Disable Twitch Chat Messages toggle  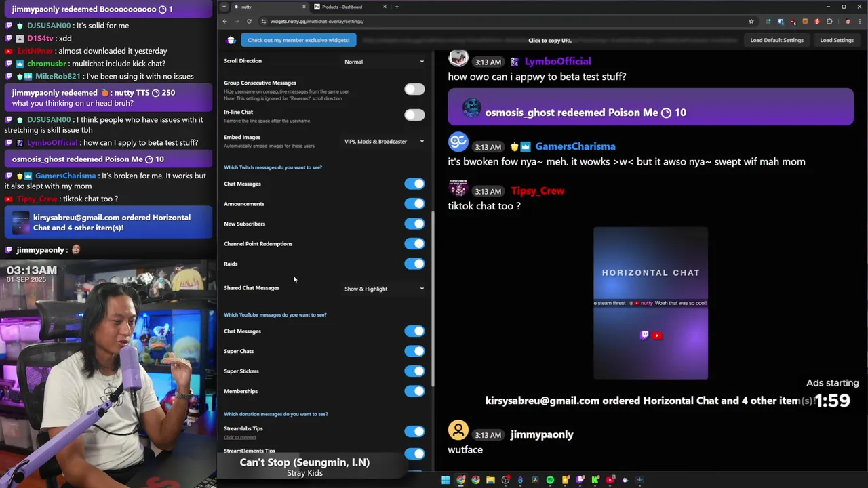[x=414, y=184]
